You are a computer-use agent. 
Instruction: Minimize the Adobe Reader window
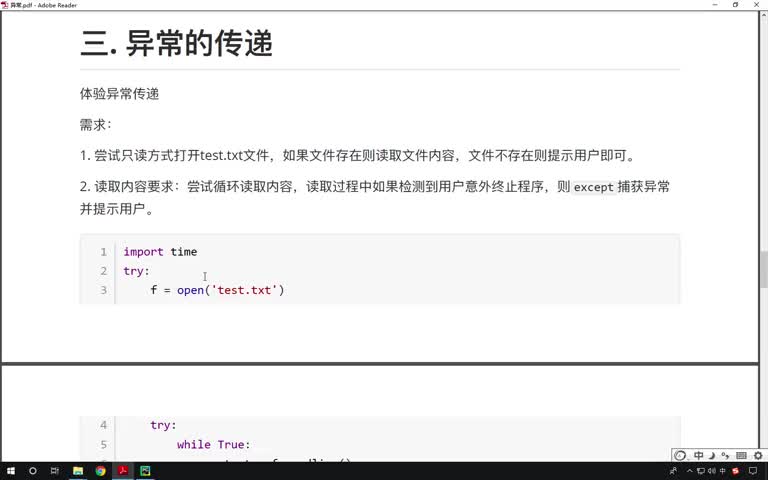(x=715, y=5)
